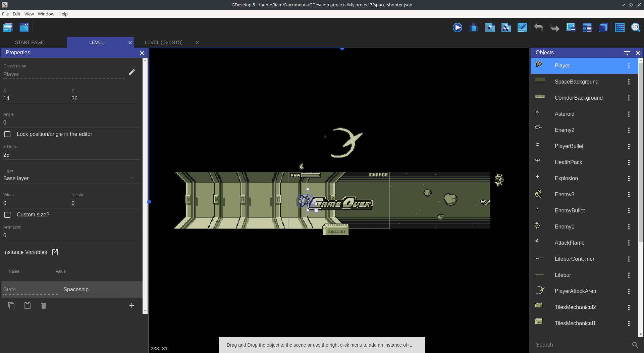The image size is (644, 353).
Task: Switch to the LEVEL (EVENTS) tab
Action: 164,42
